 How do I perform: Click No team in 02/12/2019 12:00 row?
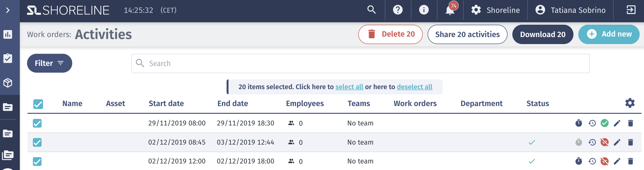(x=360, y=161)
